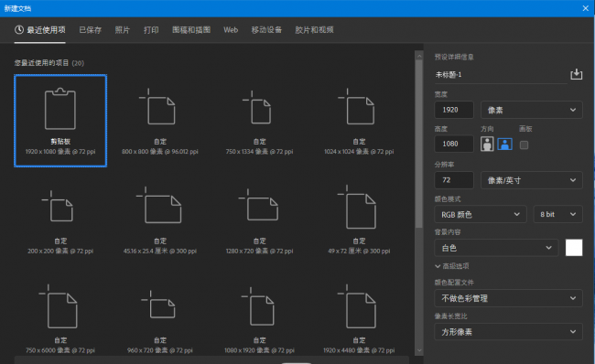This screenshot has width=595, height=364.
Task: Open the 不做色彩管理 color profile dropdown
Action: (508, 298)
